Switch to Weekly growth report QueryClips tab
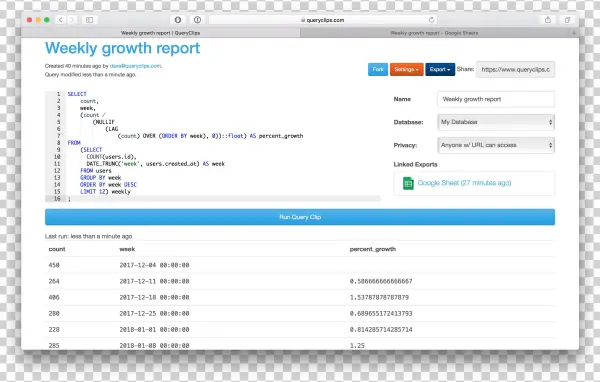 160,33
